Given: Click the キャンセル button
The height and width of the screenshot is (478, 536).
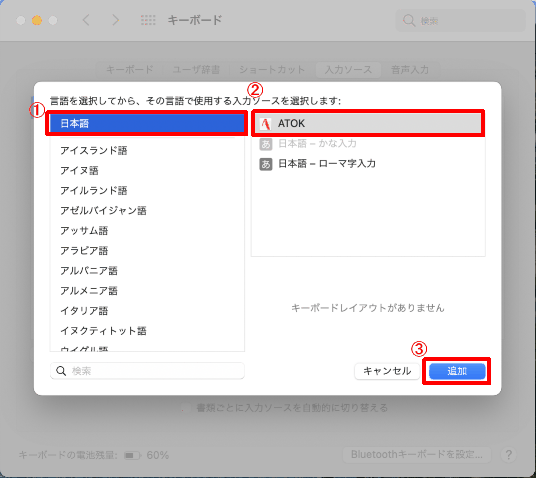Looking at the screenshot, I should pyautogui.click(x=387, y=371).
